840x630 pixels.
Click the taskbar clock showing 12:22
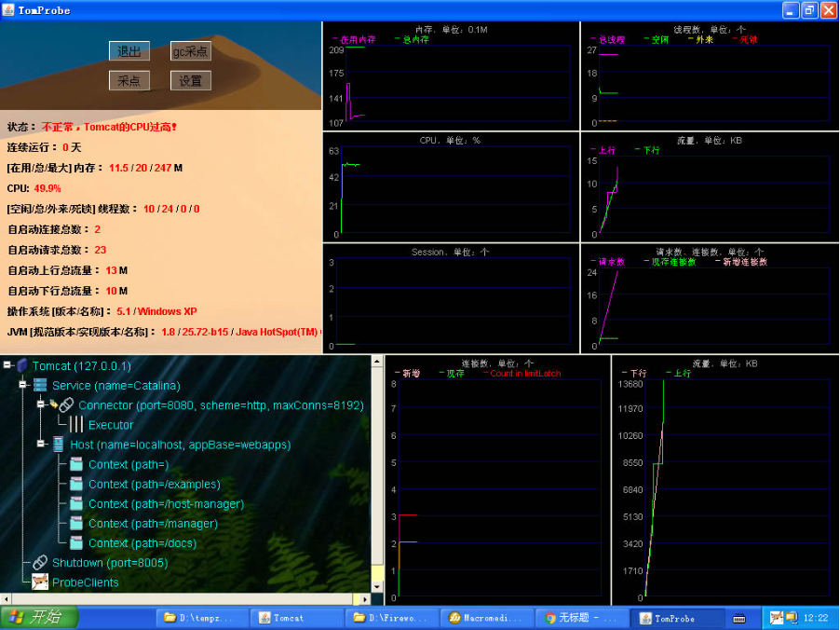(816, 618)
